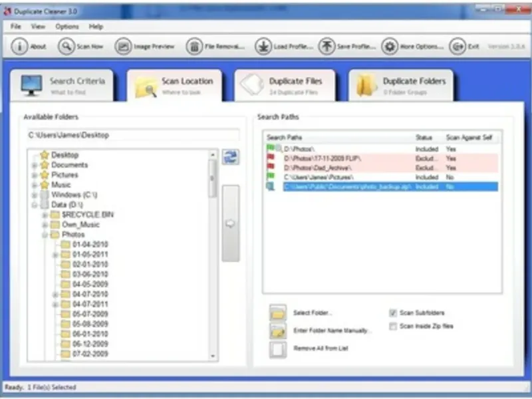Click the red flag on 17-11-2009 FLIP row

[271, 158]
